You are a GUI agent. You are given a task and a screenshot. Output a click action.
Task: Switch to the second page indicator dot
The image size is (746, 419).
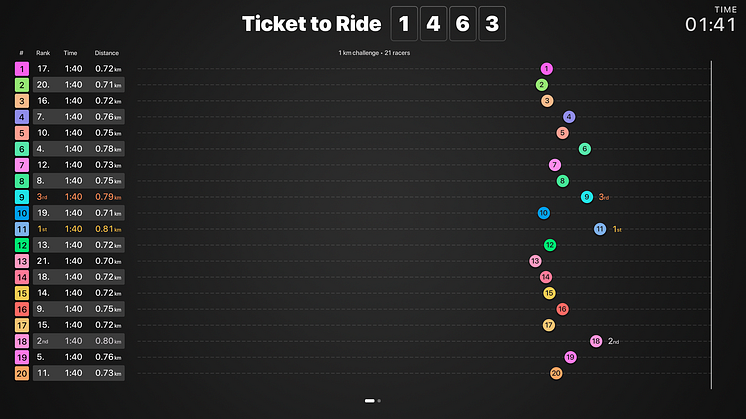pyautogui.click(x=379, y=401)
